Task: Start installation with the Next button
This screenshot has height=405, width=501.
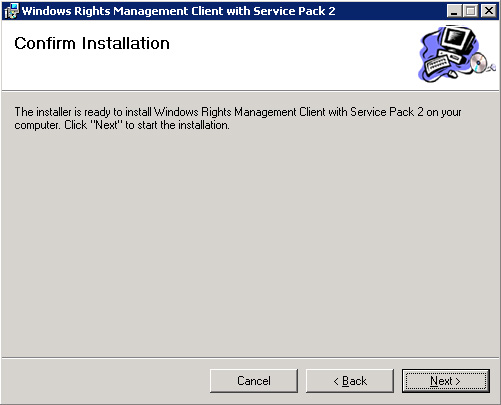Action: (x=446, y=381)
